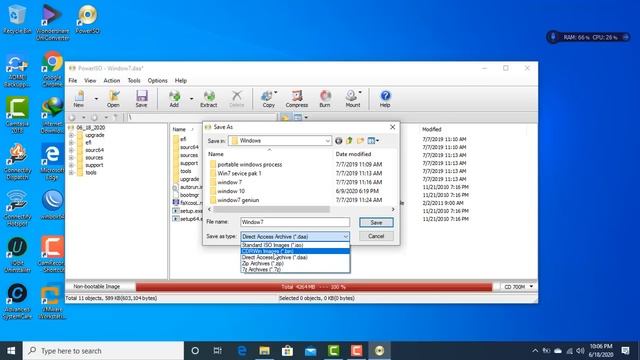Screen dimensions: 640x360
Task: Open the Save as type combo box
Action: click(x=295, y=237)
